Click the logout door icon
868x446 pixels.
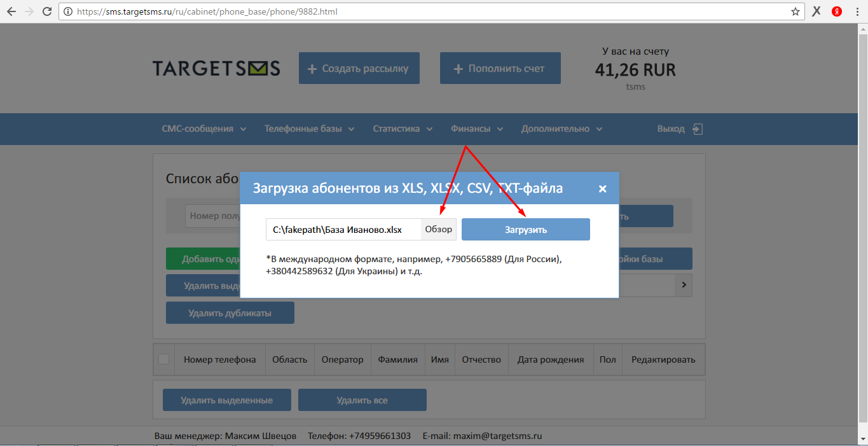point(698,129)
